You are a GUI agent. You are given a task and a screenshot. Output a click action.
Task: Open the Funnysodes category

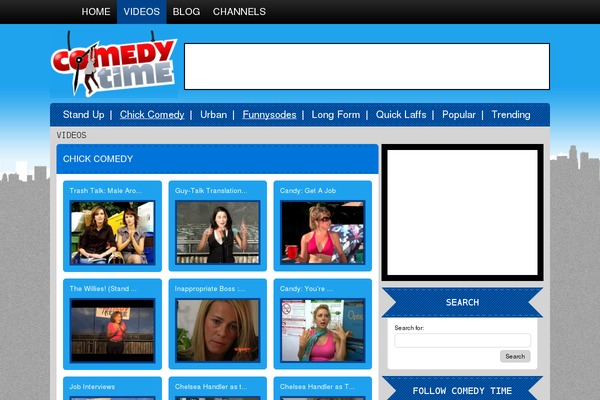pyautogui.click(x=269, y=114)
